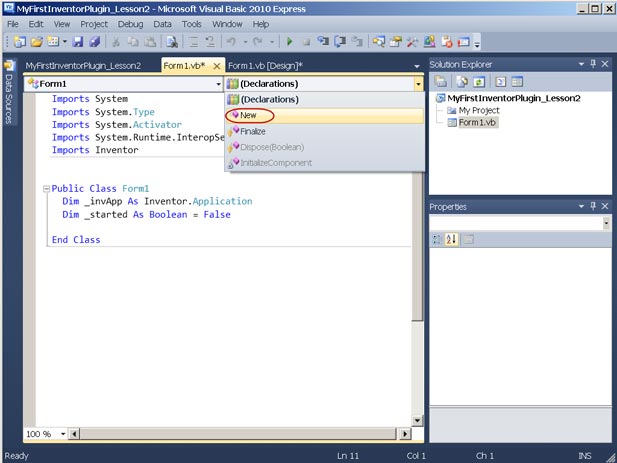Select New from the method list
This screenshot has width=617, height=463.
point(248,115)
